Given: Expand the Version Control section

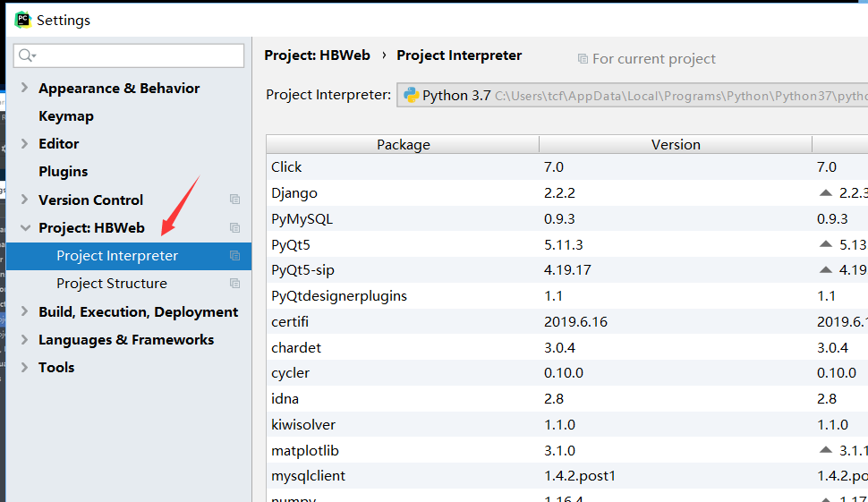Looking at the screenshot, I should tap(24, 200).
